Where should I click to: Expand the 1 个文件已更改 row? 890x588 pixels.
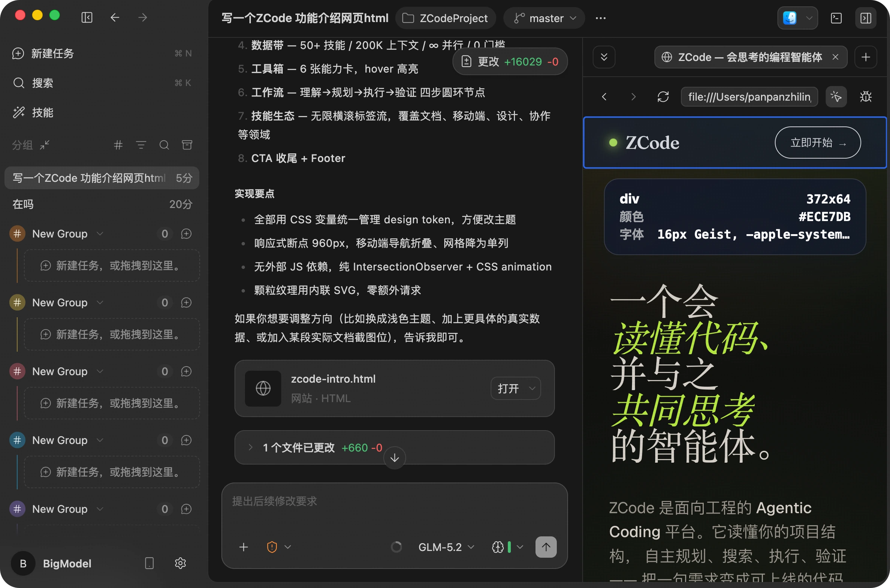click(395, 447)
